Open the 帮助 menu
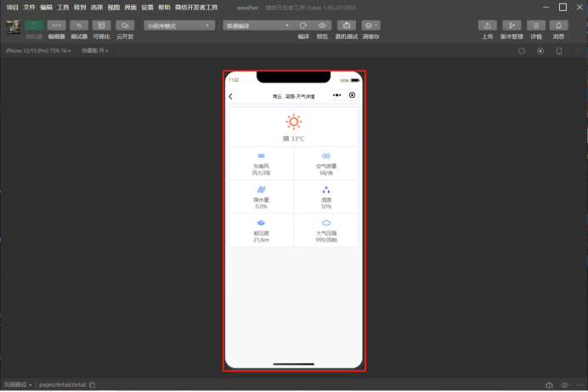The image size is (588, 392). [x=164, y=8]
